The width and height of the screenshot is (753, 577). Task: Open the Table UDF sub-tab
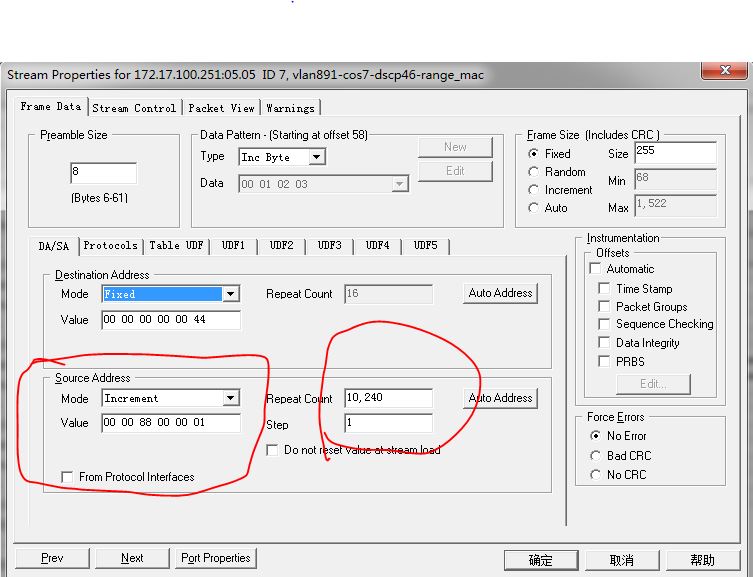point(176,246)
